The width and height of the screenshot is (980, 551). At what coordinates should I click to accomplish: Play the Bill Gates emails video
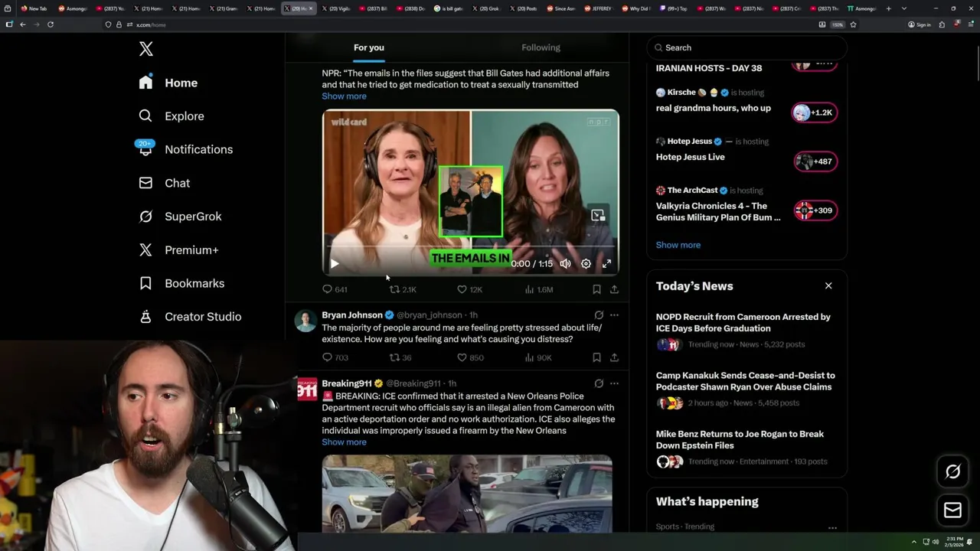pyautogui.click(x=335, y=263)
